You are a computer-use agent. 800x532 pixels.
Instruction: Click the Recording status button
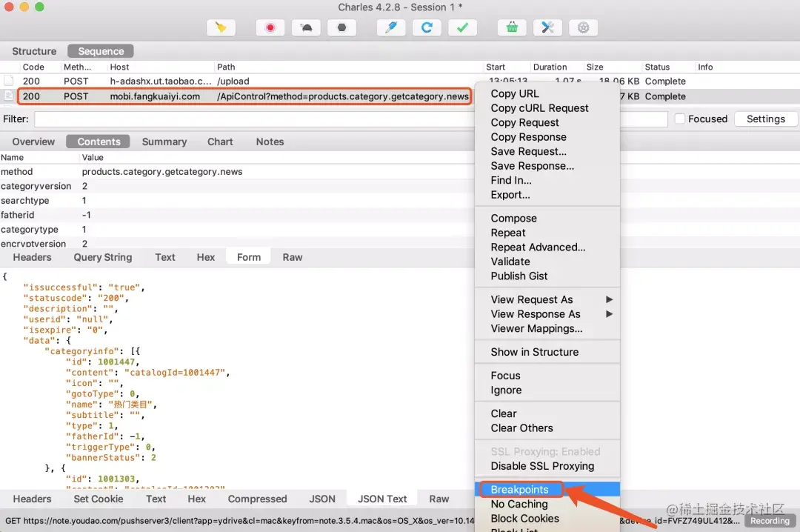[x=770, y=521]
